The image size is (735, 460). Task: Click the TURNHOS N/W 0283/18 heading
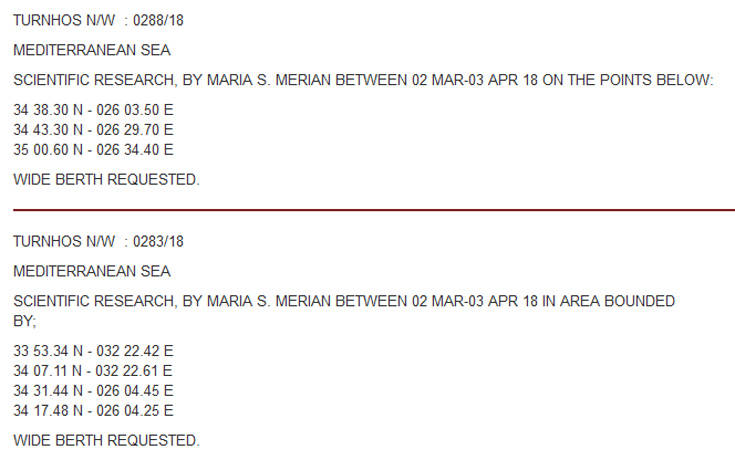coord(98,241)
